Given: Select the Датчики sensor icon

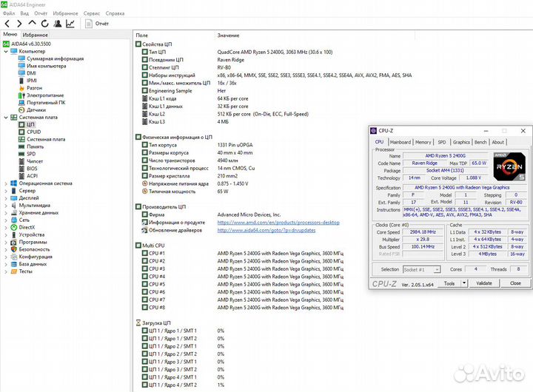Looking at the screenshot, I should click(x=21, y=110).
